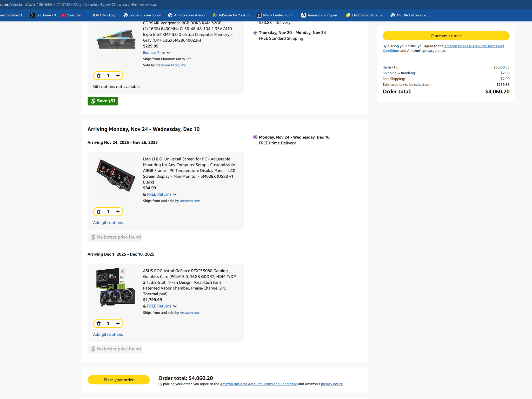Image resolution: width=532 pixels, height=399 pixels.
Task: Increase Corsair RAM quantity with plus icon
Action: (118, 76)
